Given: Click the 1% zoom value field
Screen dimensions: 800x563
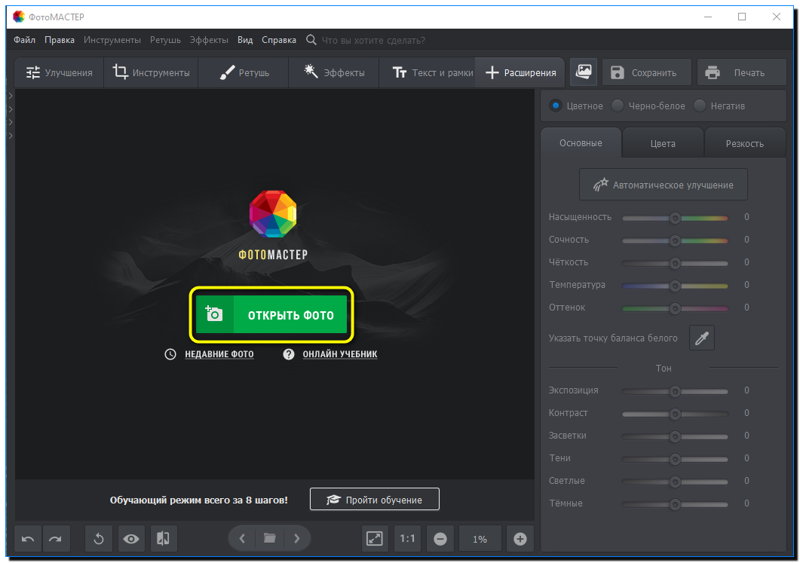Looking at the screenshot, I should tap(480, 539).
